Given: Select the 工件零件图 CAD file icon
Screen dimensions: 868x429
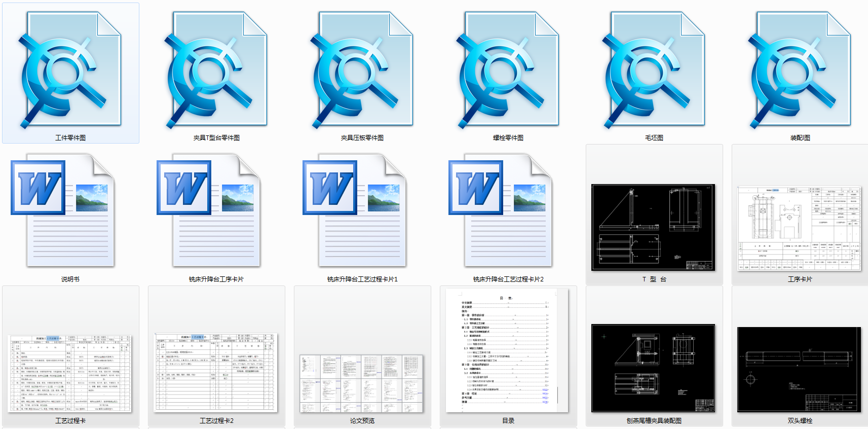Looking at the screenshot, I should (70, 70).
